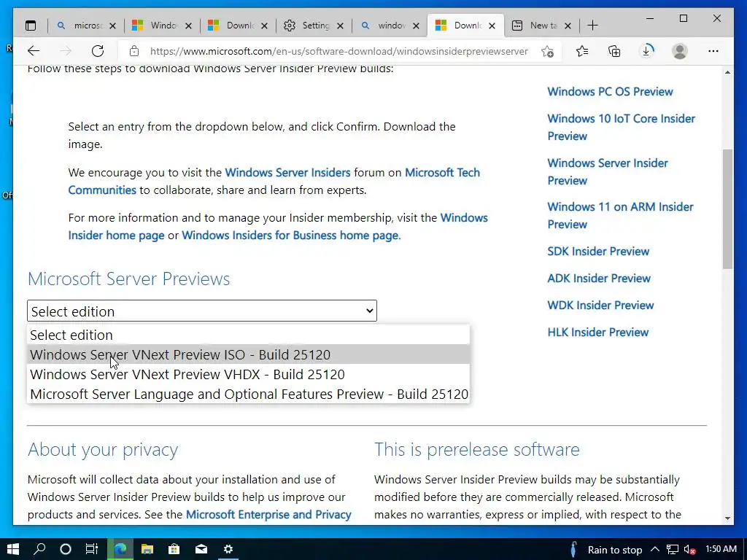Click the page vertical scrollbar thumb
Image resolution: width=747 pixels, height=560 pixels.
(727, 209)
